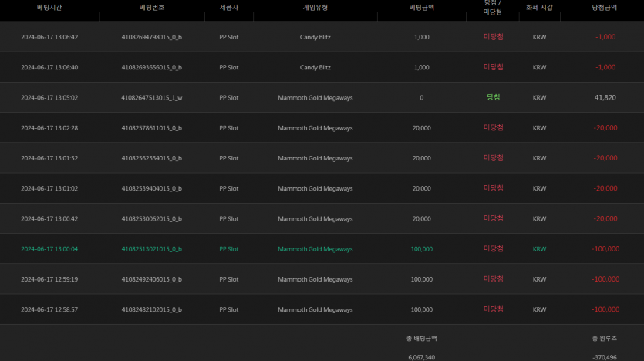Click the 베팅금액 column header
The height and width of the screenshot is (361, 644).
point(421,8)
